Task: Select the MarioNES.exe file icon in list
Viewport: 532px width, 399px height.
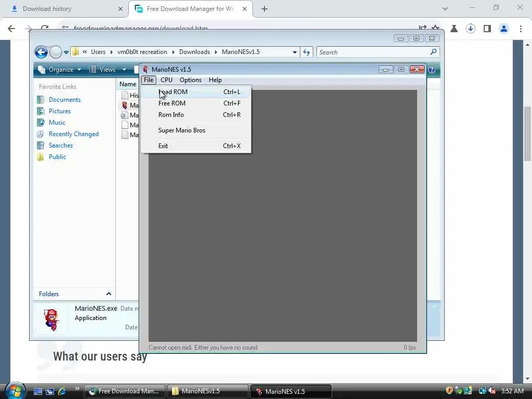Action: click(x=125, y=105)
